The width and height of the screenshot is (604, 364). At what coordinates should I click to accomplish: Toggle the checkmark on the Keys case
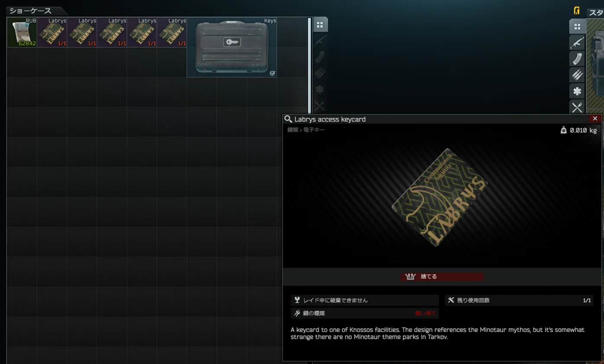(272, 73)
